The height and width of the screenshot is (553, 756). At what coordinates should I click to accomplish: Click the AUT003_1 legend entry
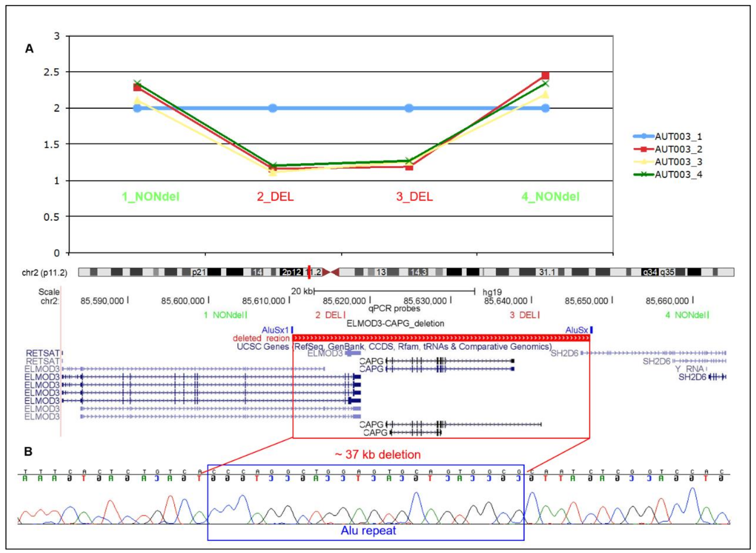(x=678, y=137)
